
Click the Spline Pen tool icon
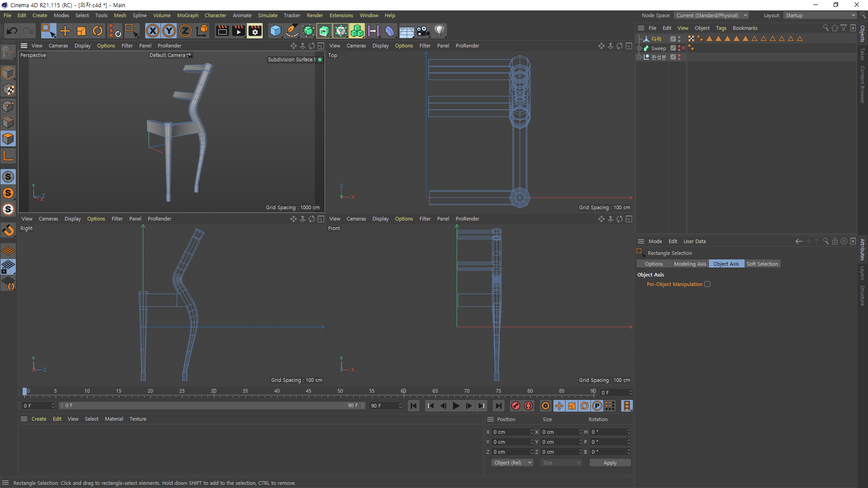[x=292, y=31]
